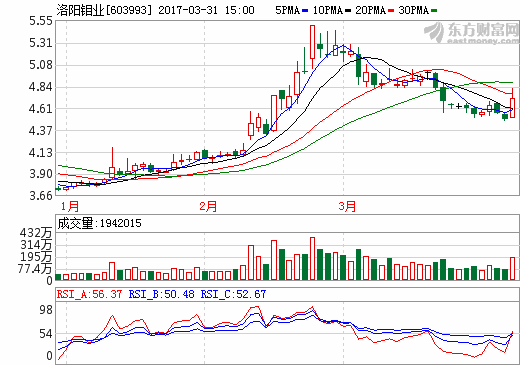Click the 5.31 price axis label
520x365 pixels.
41,43
